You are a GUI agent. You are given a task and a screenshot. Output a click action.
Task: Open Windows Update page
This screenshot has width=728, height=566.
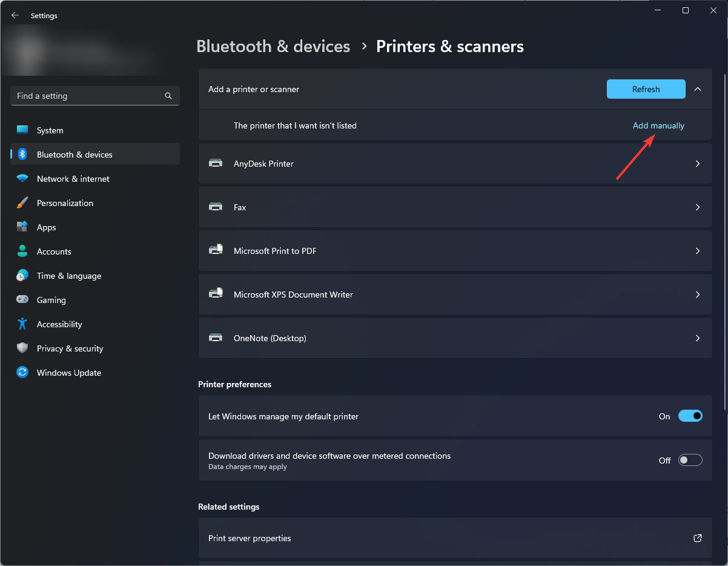click(95, 373)
